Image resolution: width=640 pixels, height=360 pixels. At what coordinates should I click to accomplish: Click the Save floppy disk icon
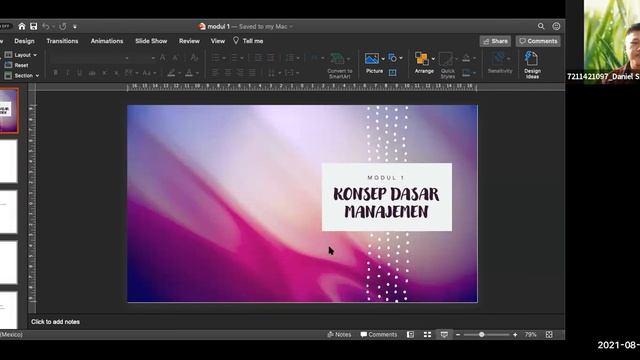tap(33, 27)
